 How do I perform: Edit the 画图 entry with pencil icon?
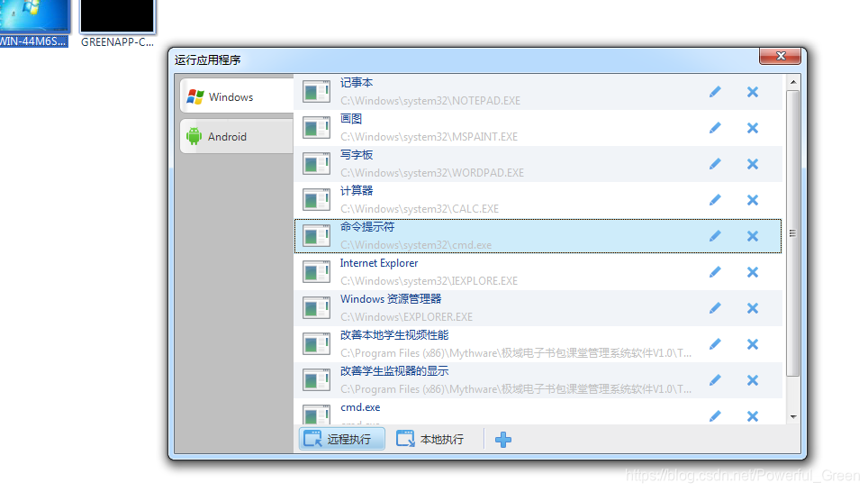[715, 128]
